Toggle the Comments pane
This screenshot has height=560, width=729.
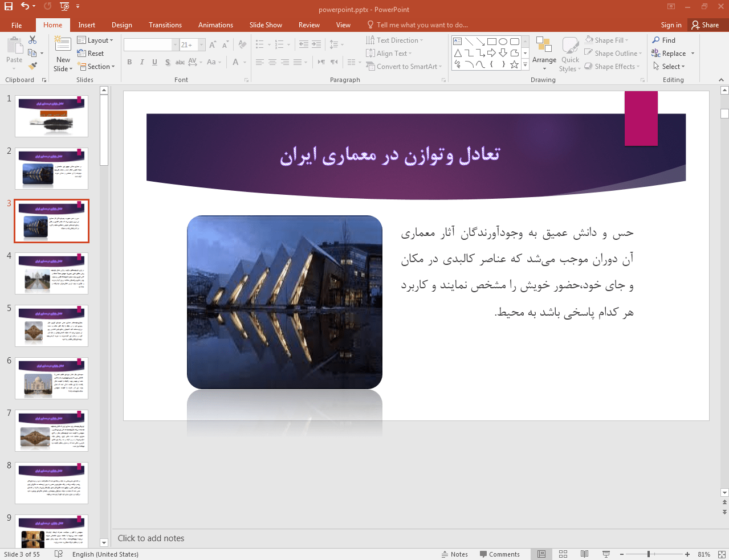500,554
